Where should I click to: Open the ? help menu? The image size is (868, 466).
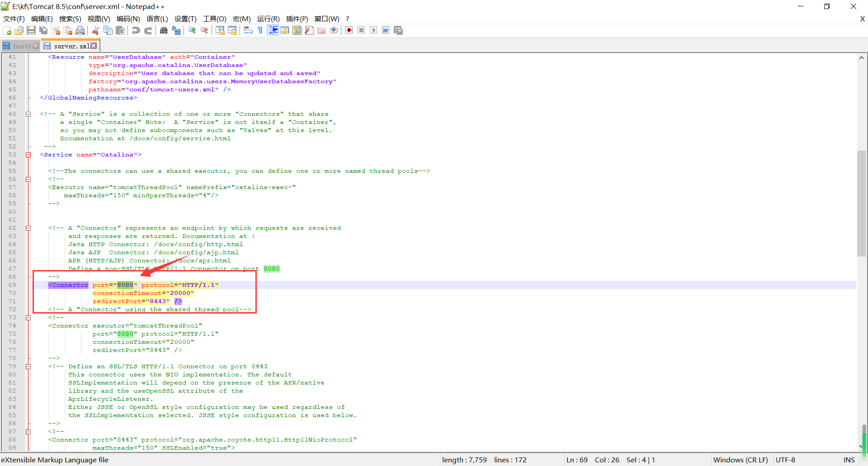point(347,19)
